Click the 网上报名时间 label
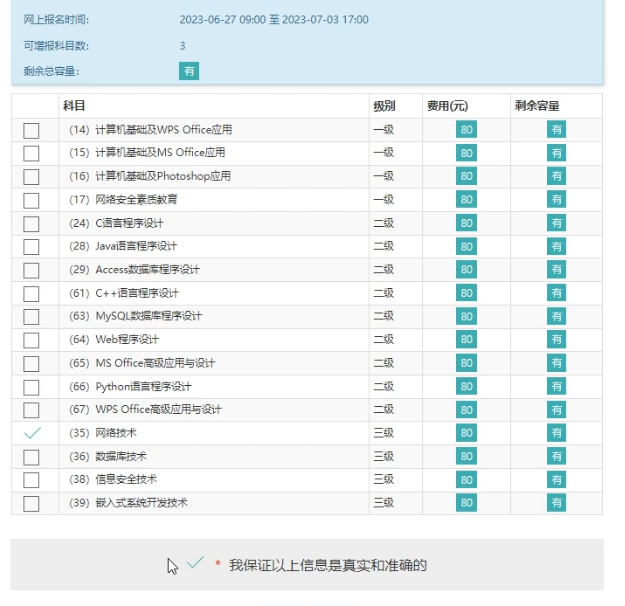This screenshot has height=606, width=625. click(56, 20)
